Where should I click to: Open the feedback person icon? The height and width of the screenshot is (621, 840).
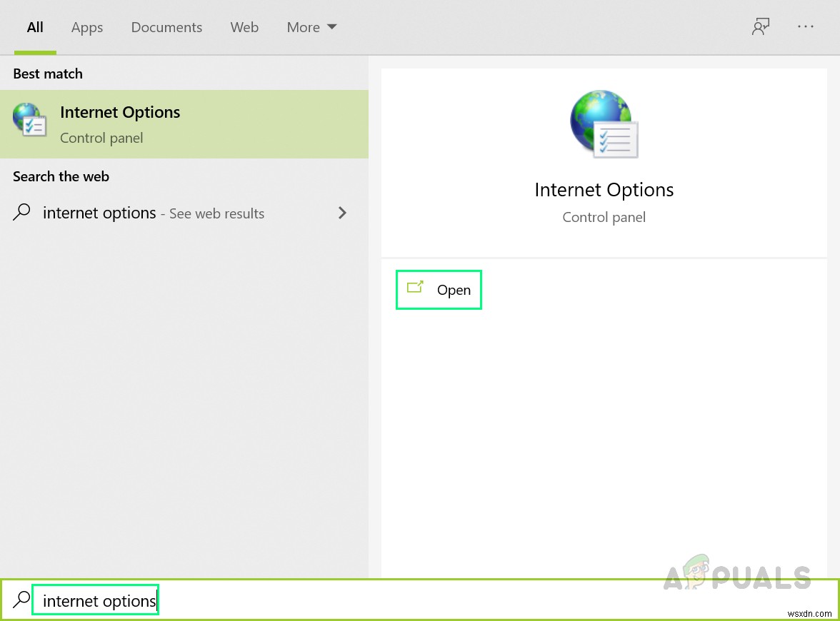point(760,26)
